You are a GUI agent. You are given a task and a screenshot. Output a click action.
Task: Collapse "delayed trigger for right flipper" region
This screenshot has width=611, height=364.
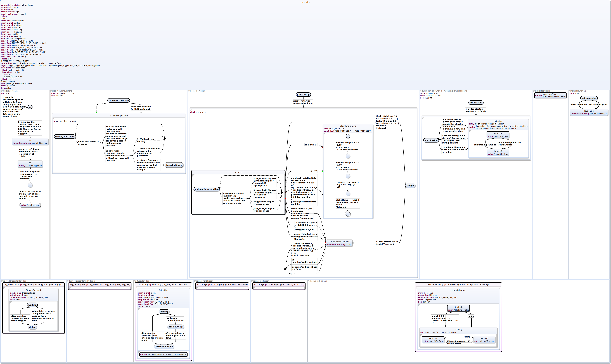click(x=68, y=281)
